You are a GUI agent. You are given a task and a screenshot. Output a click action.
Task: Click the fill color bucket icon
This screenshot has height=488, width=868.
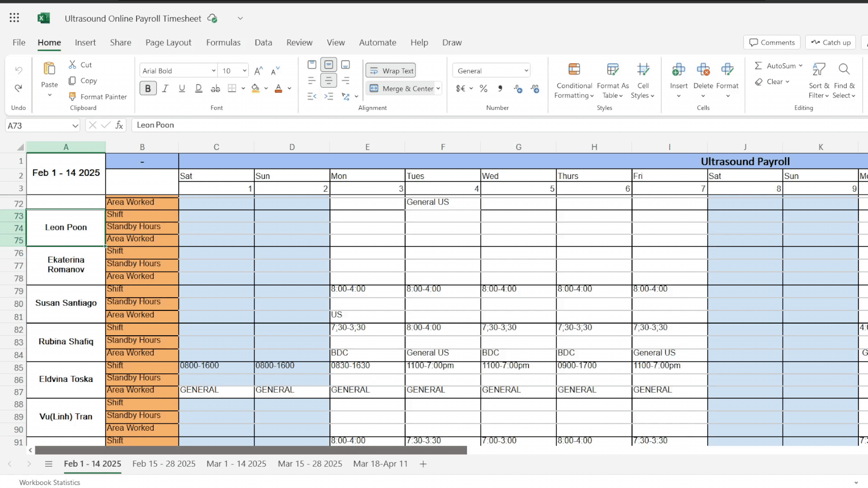point(255,89)
